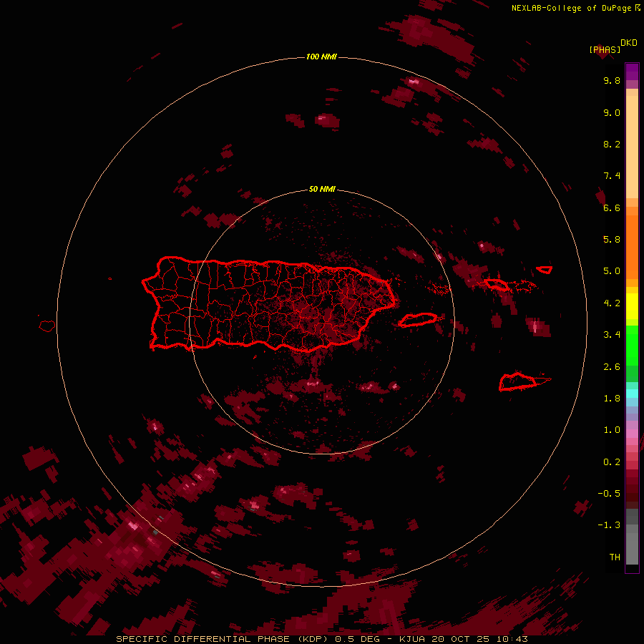Click the 5.0 scale value

coord(612,271)
